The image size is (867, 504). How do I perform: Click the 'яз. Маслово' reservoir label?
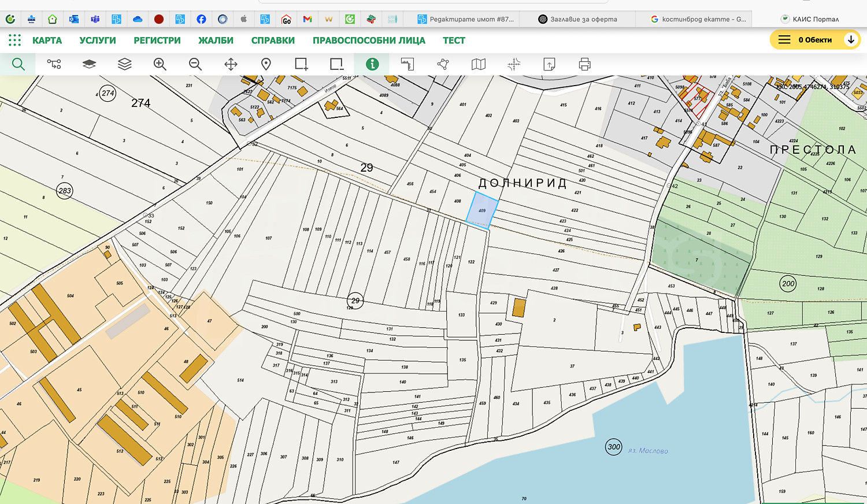648,450
